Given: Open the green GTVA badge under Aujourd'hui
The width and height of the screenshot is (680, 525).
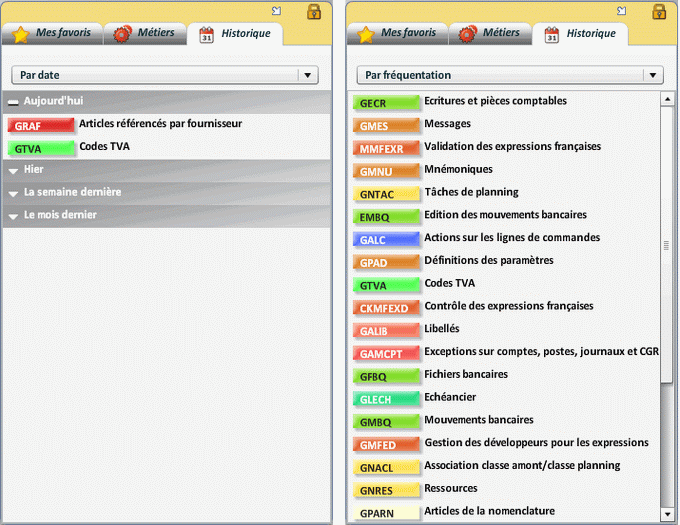Looking at the screenshot, I should click(40, 148).
